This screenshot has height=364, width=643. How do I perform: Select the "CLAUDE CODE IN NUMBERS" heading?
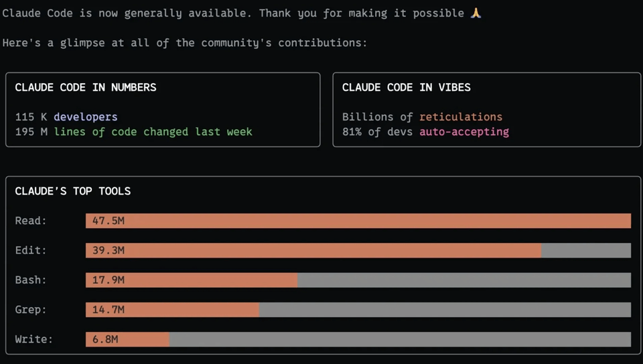click(86, 87)
